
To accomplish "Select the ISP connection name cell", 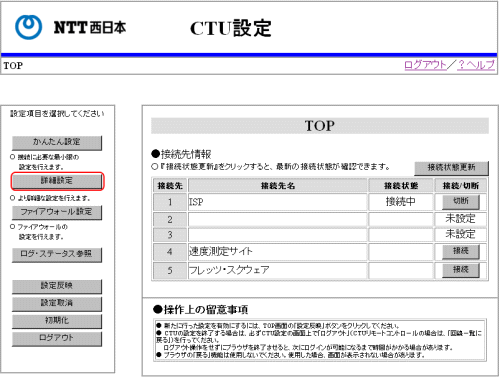I will click(277, 202).
